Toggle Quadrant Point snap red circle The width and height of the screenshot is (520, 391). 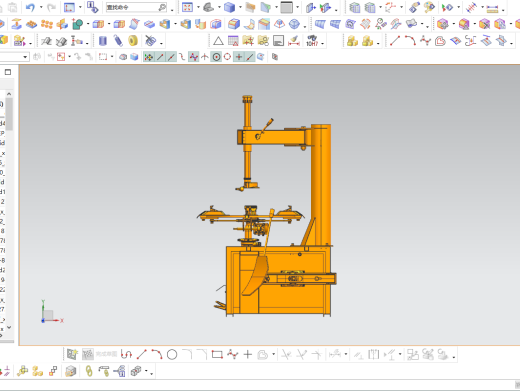[227, 57]
